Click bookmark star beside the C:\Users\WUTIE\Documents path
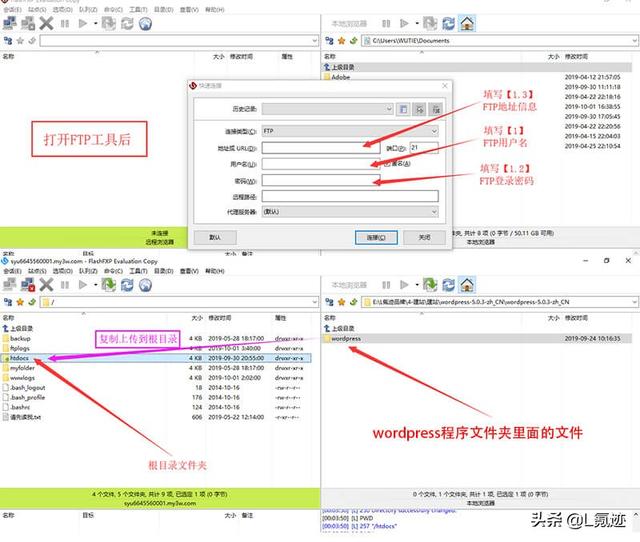Image resolution: width=640 pixels, height=542 pixels. pyautogui.click(x=342, y=41)
